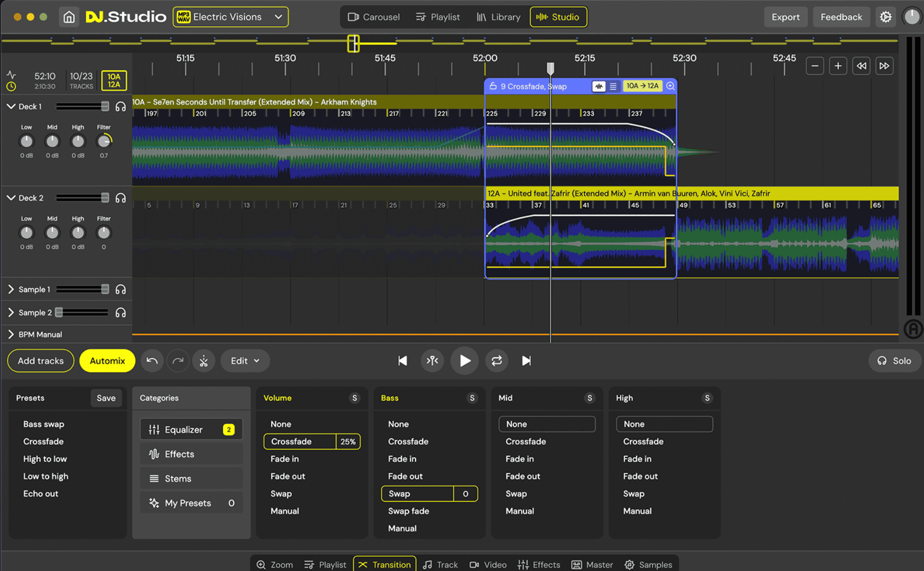Solo the High column with S
924x571 pixels.
coord(707,398)
